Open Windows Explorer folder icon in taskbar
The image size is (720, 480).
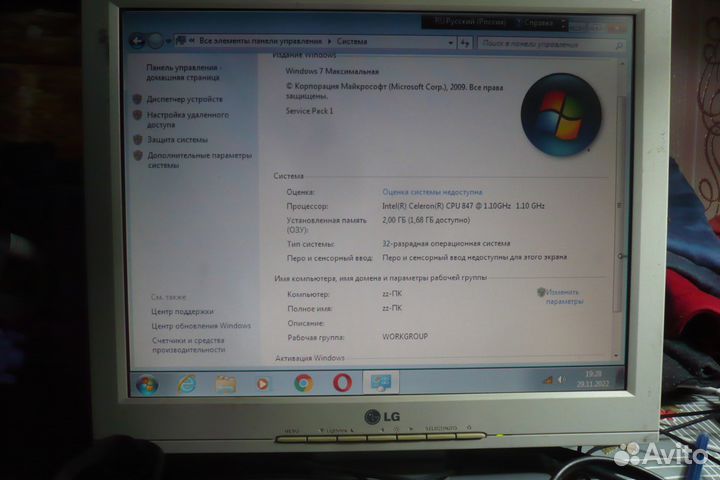[225, 383]
